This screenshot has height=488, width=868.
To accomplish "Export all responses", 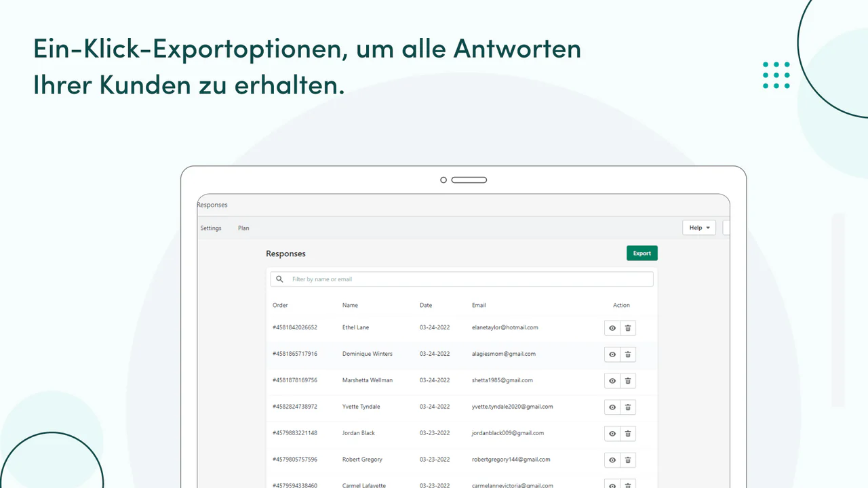I will [642, 253].
